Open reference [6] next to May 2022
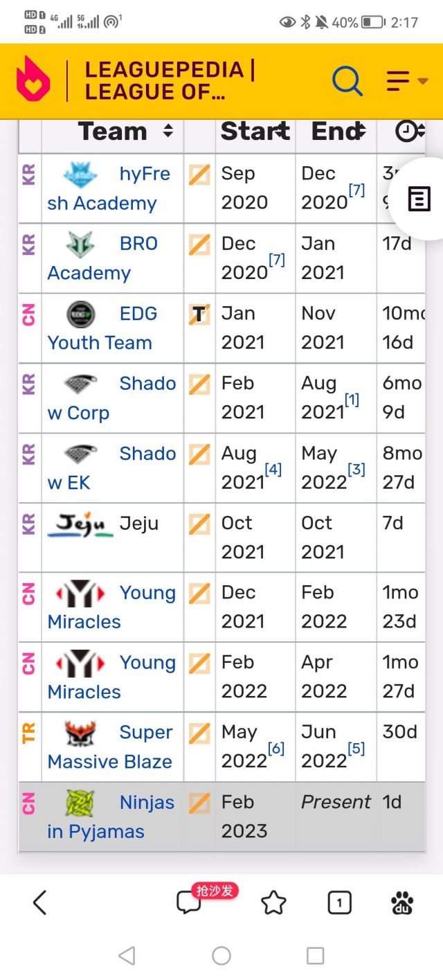The height and width of the screenshot is (980, 443). (275, 748)
